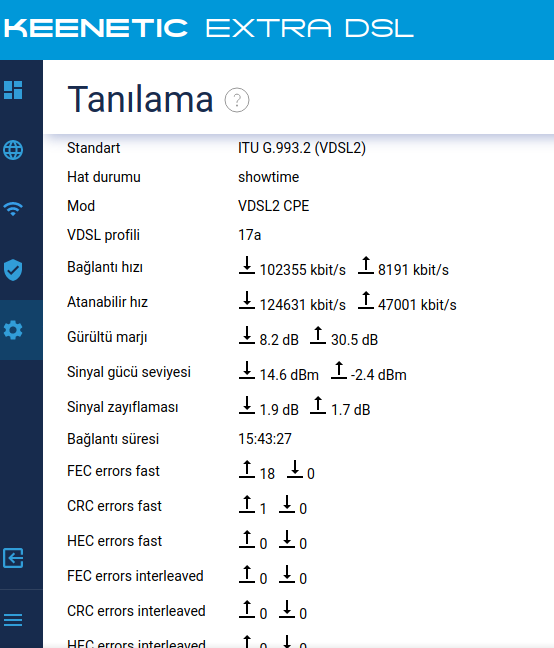Select the value ITU G.993.2 (VDSL2)
Viewport: 554px width, 648px height.
(302, 148)
